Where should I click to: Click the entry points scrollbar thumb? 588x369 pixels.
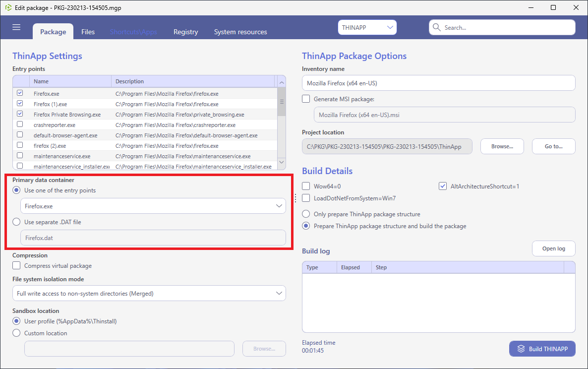(282, 102)
